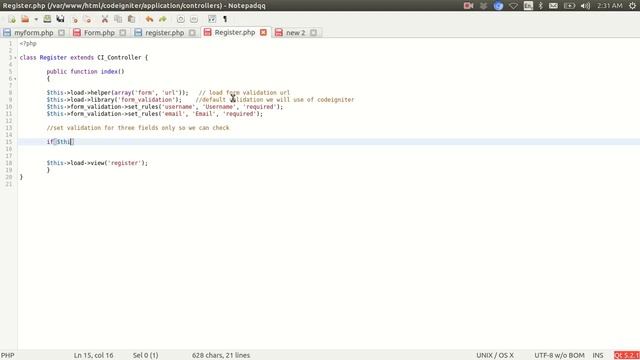640x360 pixels.
Task: Click 'helper' on the load helper line
Action: click(x=100, y=93)
